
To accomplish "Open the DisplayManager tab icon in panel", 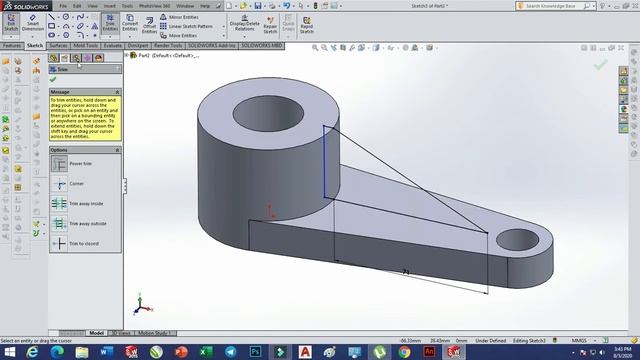I will click(98, 58).
